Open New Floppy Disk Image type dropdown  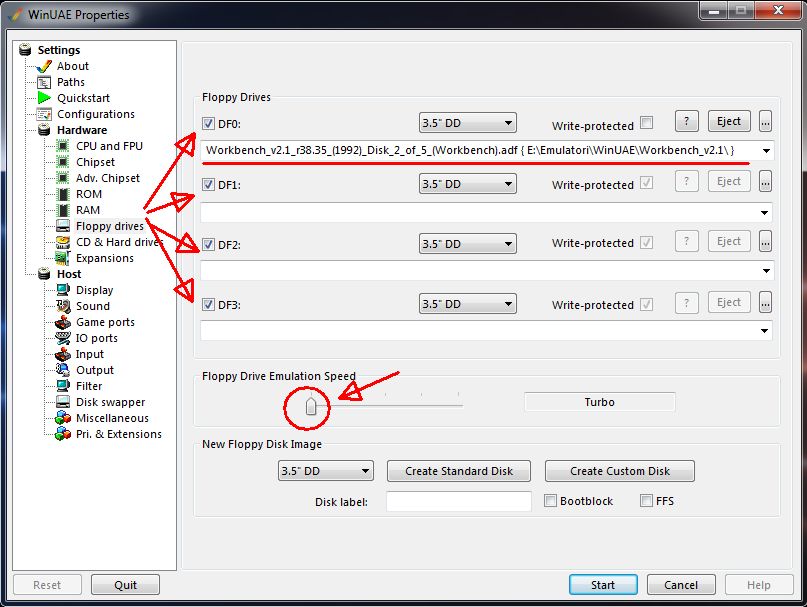(325, 471)
